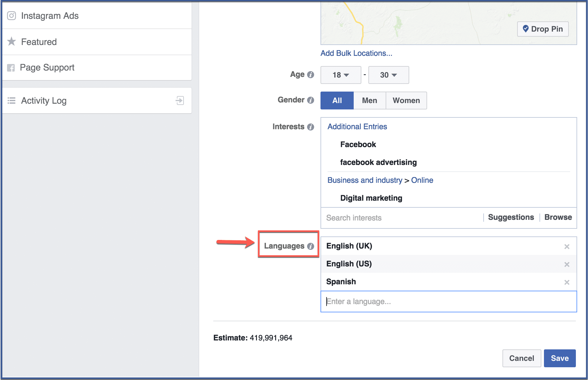The image size is (588, 380).
Task: Click the Instagram camera icon
Action: pos(11,16)
